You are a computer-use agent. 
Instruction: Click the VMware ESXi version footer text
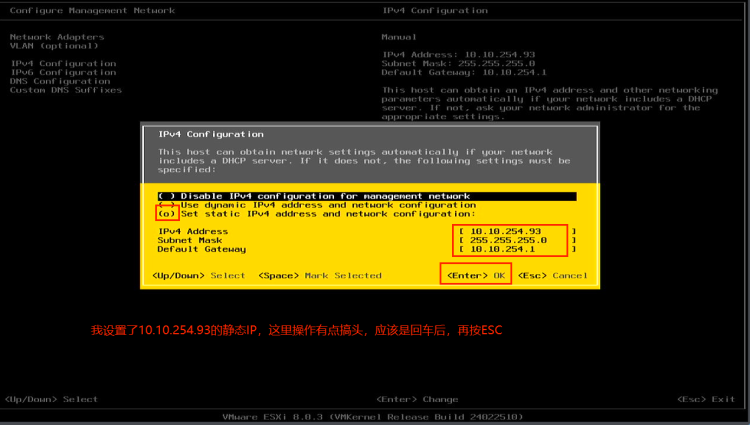tap(373, 417)
